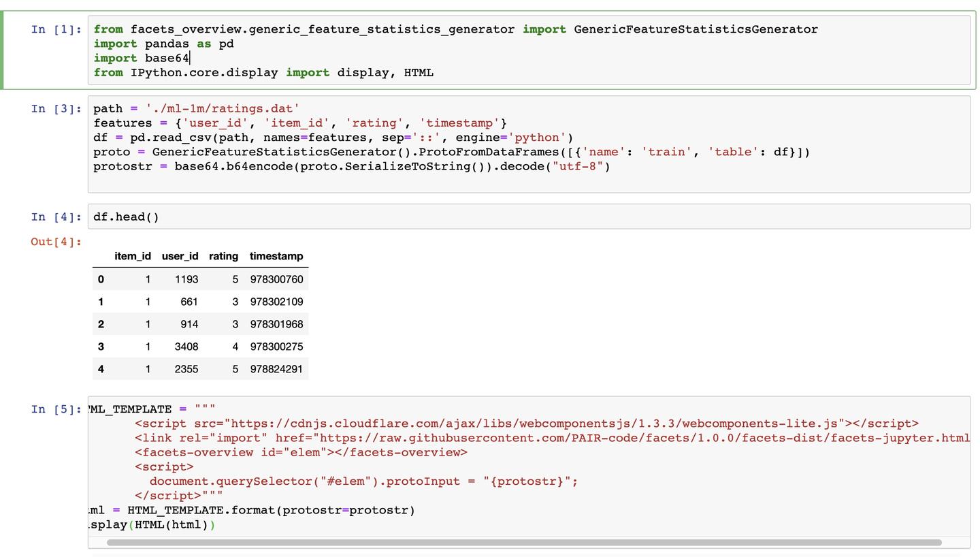Click the 'import pandas as pd' line
The width and height of the screenshot is (980, 557).
tap(164, 44)
